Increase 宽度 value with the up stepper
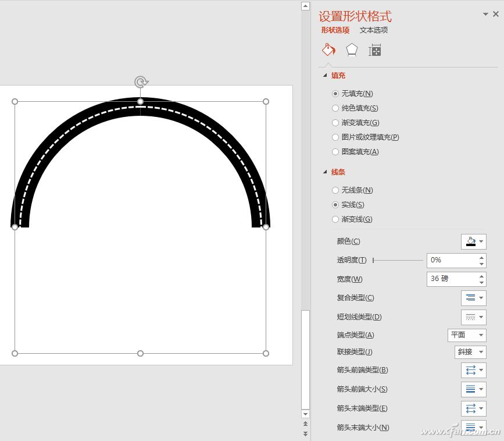The image size is (504, 441). (481, 276)
